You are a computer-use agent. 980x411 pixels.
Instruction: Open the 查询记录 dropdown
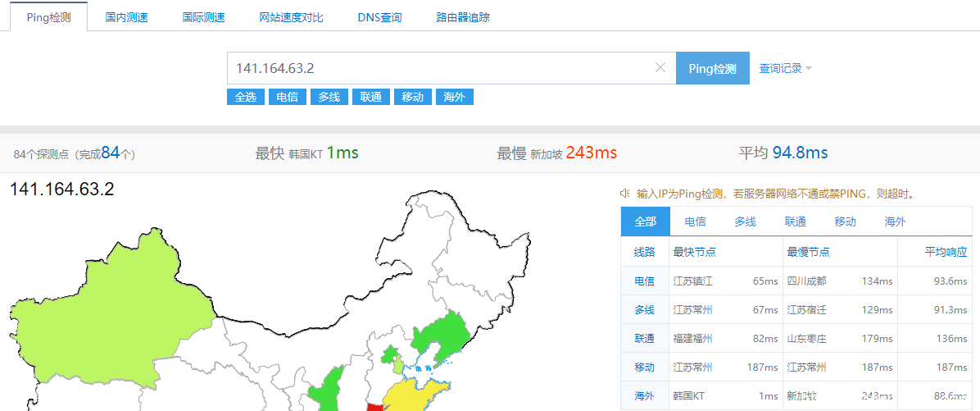785,69
